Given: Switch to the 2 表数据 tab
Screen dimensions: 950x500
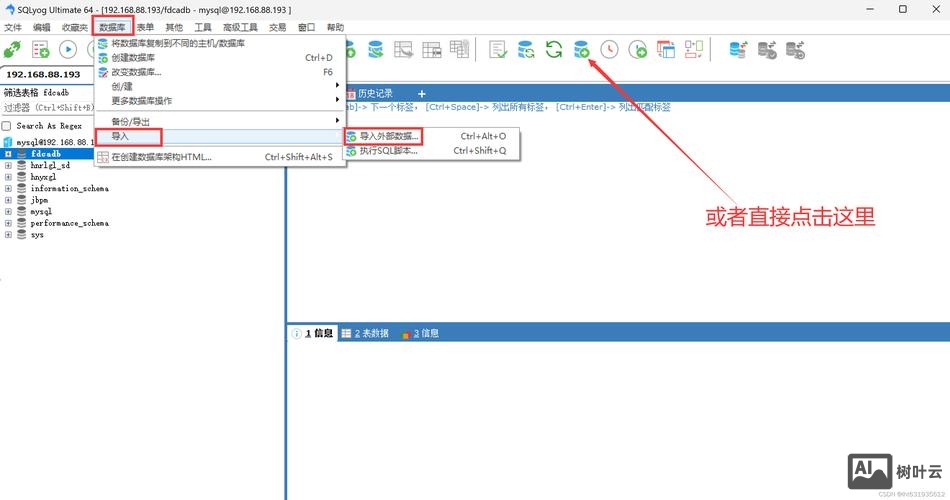Looking at the screenshot, I should [x=364, y=333].
